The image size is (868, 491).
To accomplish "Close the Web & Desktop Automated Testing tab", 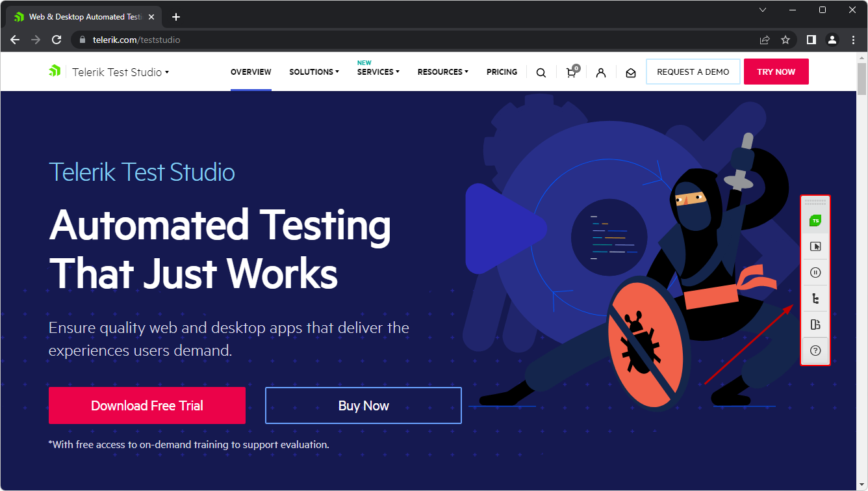I will (x=151, y=17).
